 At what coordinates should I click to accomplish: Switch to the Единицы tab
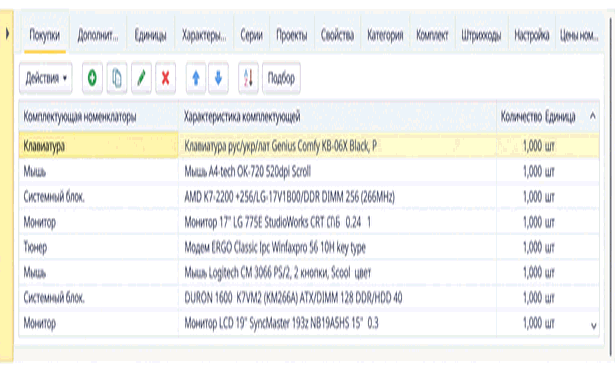click(x=151, y=36)
